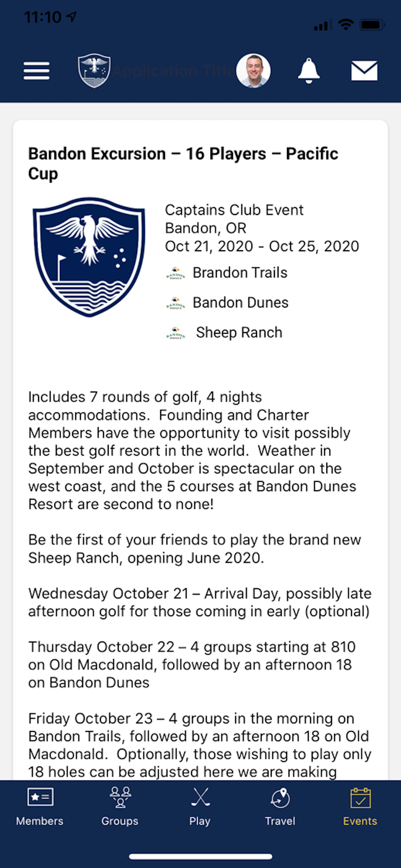401x868 pixels.
Task: Tap the club shield logo in header
Action: (94, 70)
